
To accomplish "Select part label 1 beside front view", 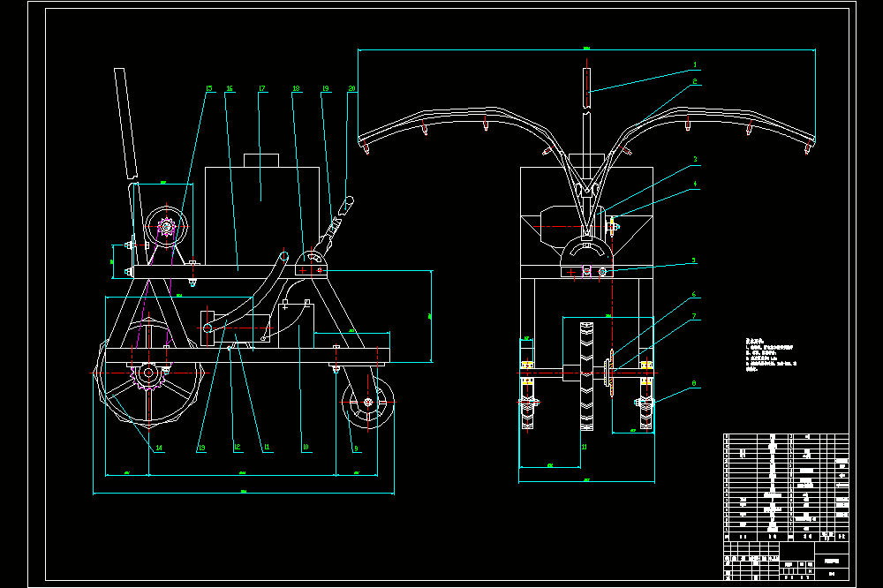I will [x=695, y=64].
